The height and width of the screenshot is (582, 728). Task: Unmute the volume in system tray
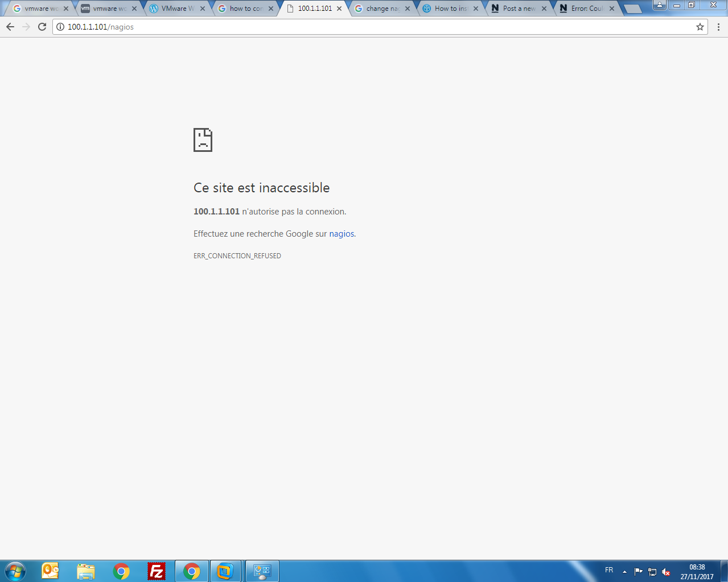tap(666, 572)
